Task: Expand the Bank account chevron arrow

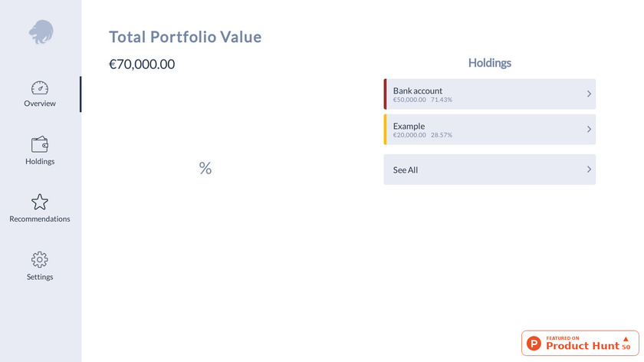Action: tap(589, 94)
